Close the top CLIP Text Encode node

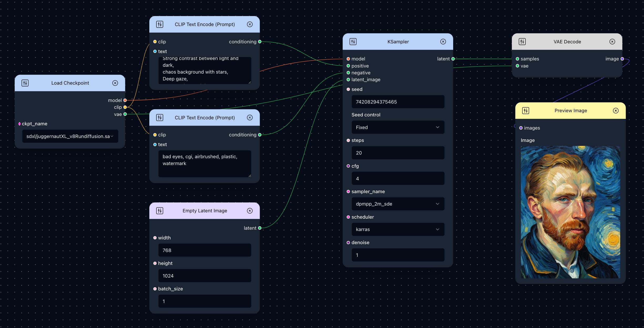click(250, 24)
